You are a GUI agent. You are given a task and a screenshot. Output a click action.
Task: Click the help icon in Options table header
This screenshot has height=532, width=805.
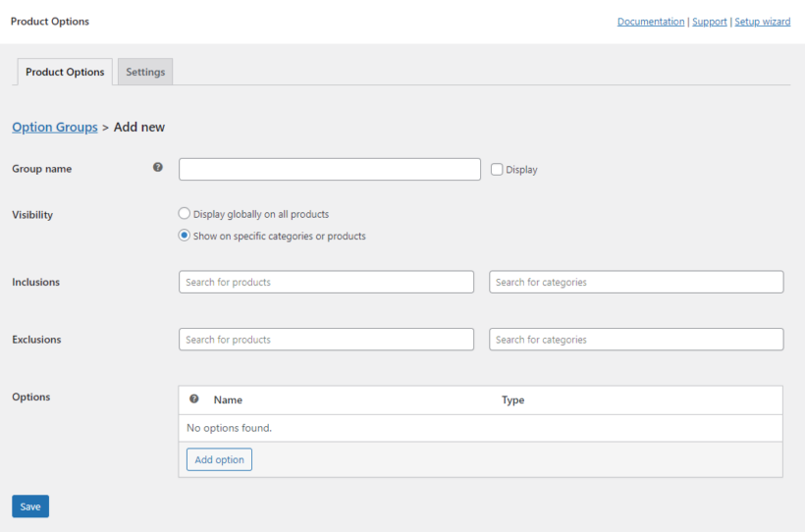[x=194, y=399]
